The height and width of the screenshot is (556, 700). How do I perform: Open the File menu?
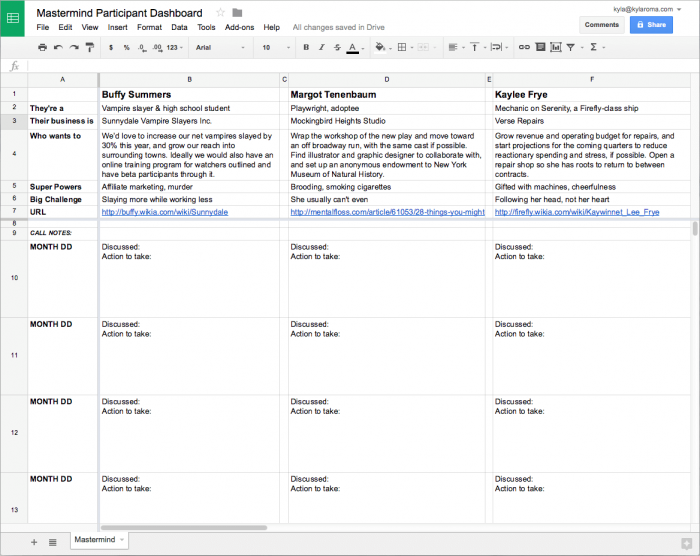pos(43,27)
